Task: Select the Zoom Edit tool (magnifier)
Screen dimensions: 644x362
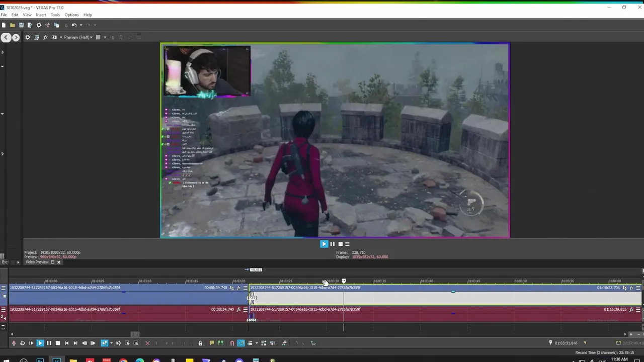Action: [136, 343]
